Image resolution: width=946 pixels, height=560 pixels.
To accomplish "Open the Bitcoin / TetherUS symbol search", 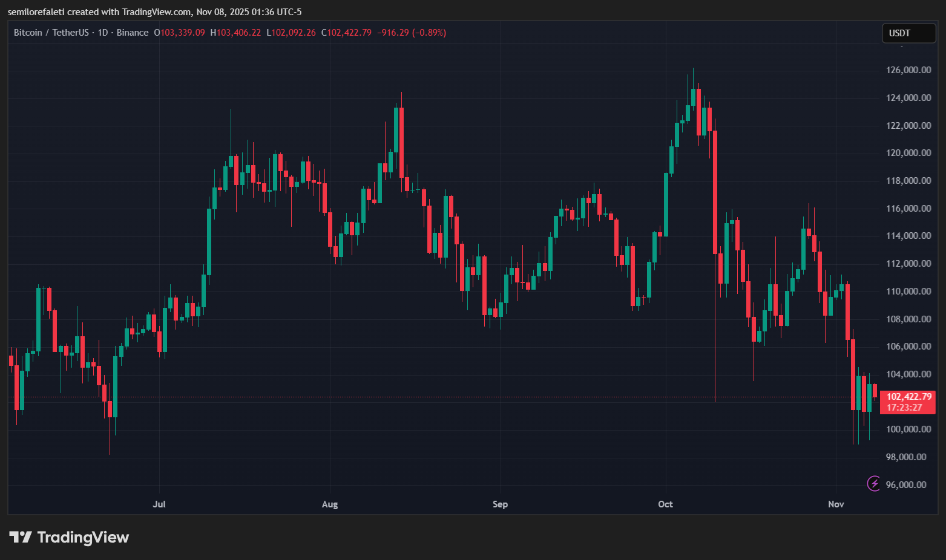I will [51, 32].
